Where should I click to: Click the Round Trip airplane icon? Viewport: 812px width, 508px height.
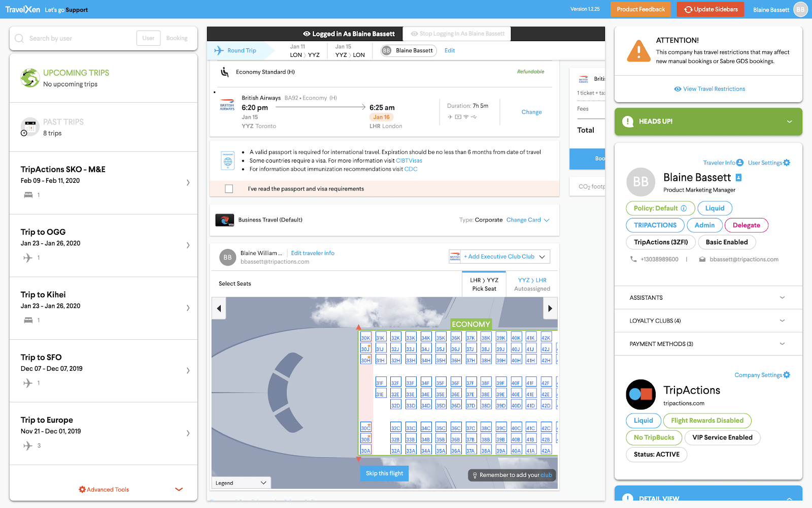(x=219, y=50)
